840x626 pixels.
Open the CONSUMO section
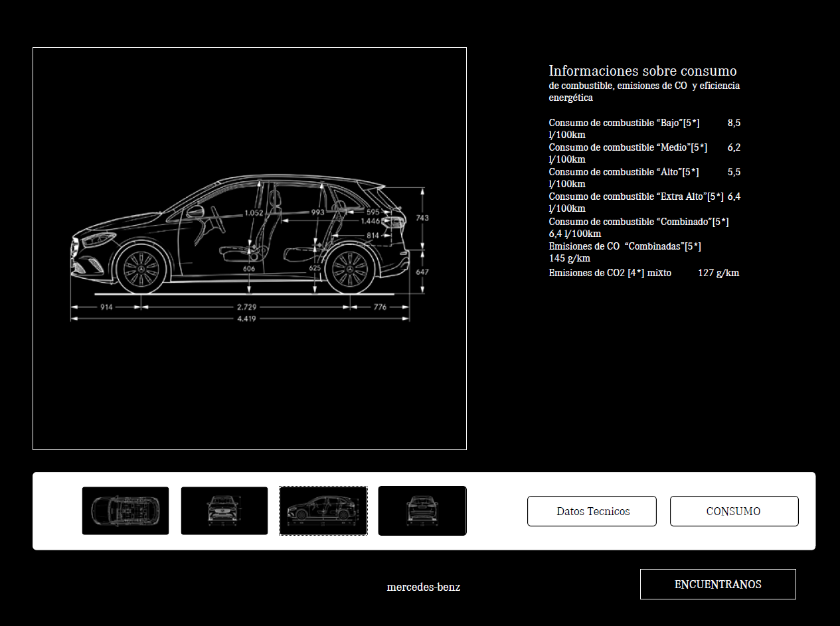click(734, 511)
